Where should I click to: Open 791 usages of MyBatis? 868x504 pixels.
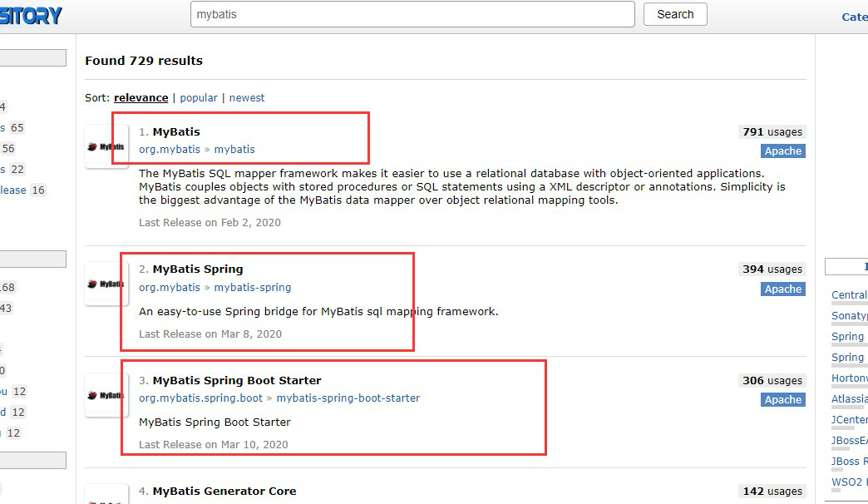coord(772,131)
